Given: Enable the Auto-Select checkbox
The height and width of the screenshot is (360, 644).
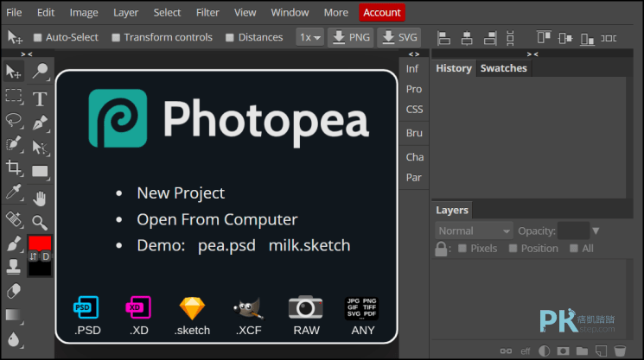Looking at the screenshot, I should [x=37, y=38].
